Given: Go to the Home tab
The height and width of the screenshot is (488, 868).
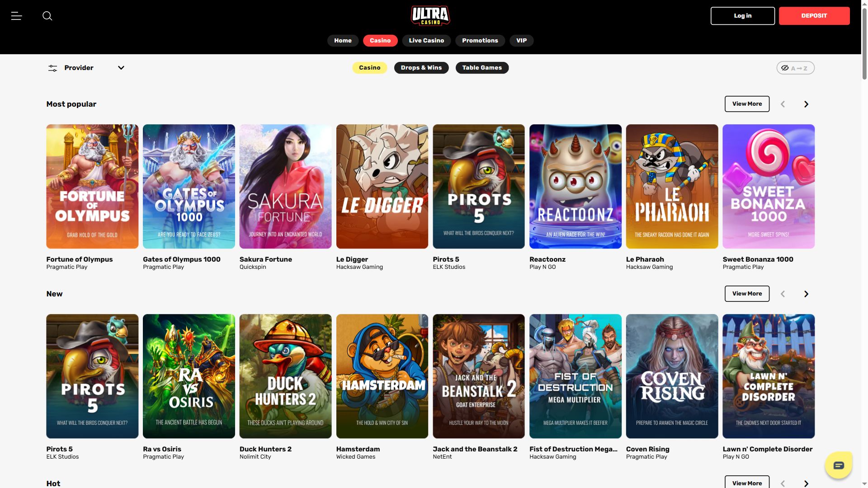Looking at the screenshot, I should tap(343, 41).
